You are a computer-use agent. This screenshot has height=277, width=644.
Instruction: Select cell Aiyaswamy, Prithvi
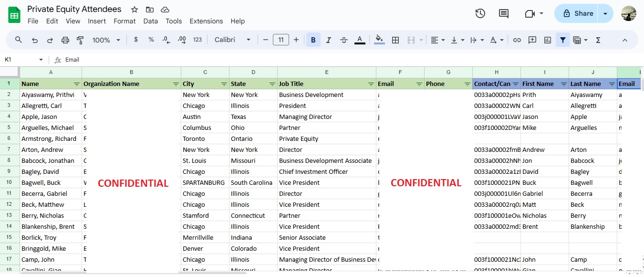(x=51, y=95)
